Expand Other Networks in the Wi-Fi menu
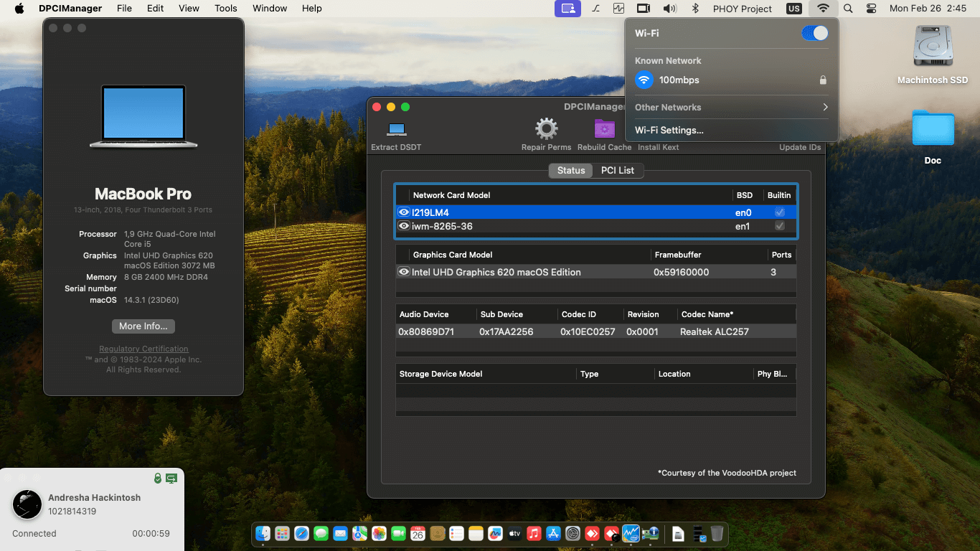 tap(730, 107)
